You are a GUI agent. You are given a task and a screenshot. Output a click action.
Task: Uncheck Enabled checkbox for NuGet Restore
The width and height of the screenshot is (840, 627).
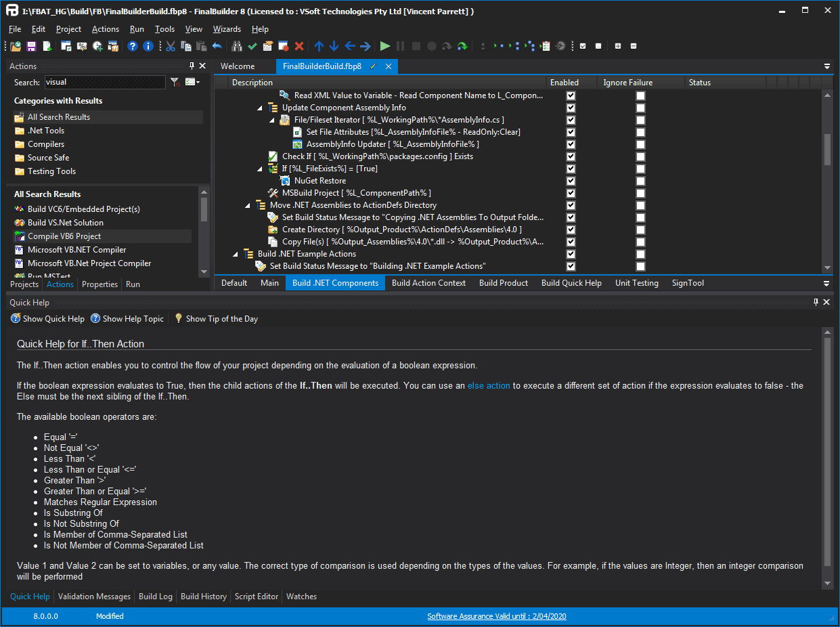571,181
